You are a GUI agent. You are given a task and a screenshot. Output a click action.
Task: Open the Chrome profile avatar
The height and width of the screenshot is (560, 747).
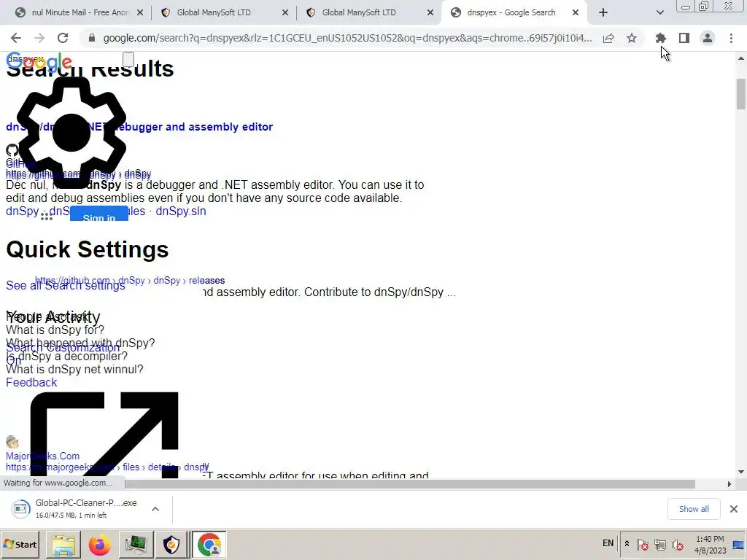coord(708,38)
